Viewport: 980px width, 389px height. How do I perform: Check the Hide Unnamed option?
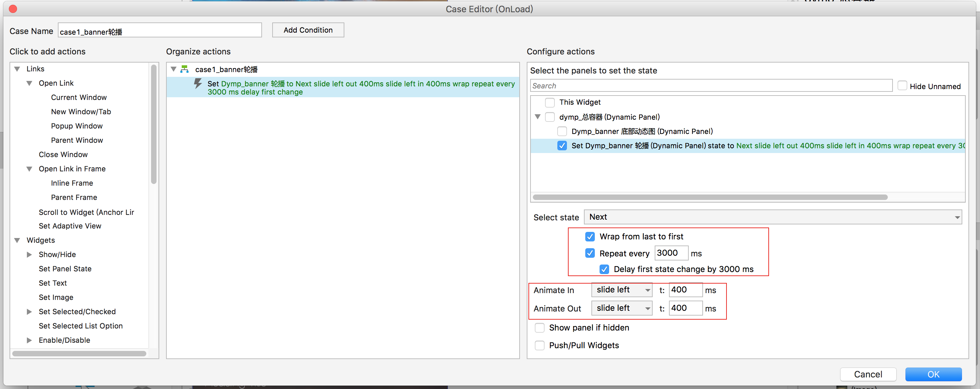[902, 86]
